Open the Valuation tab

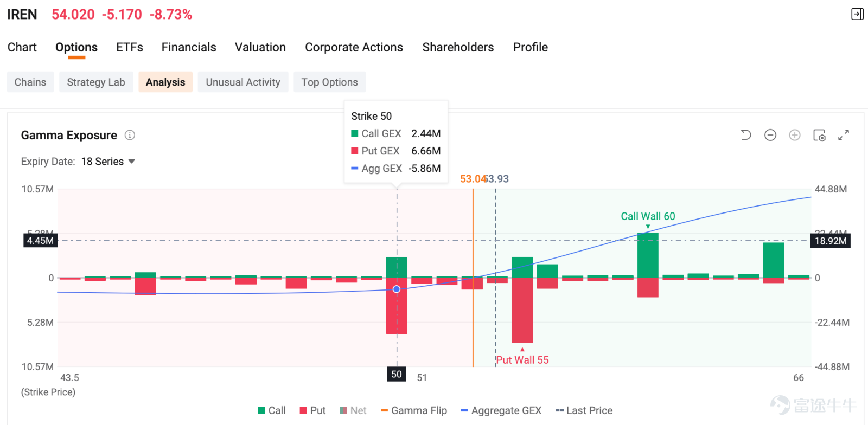coord(260,47)
